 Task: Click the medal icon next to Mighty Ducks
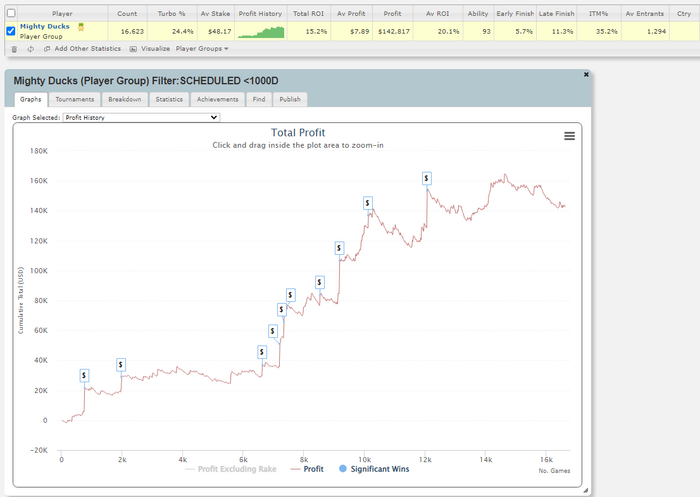(81, 27)
